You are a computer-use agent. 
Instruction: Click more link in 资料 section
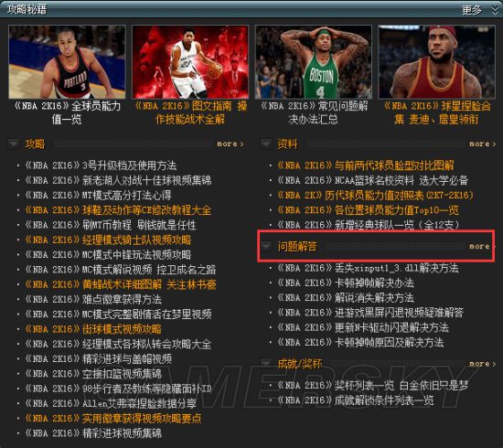point(483,144)
